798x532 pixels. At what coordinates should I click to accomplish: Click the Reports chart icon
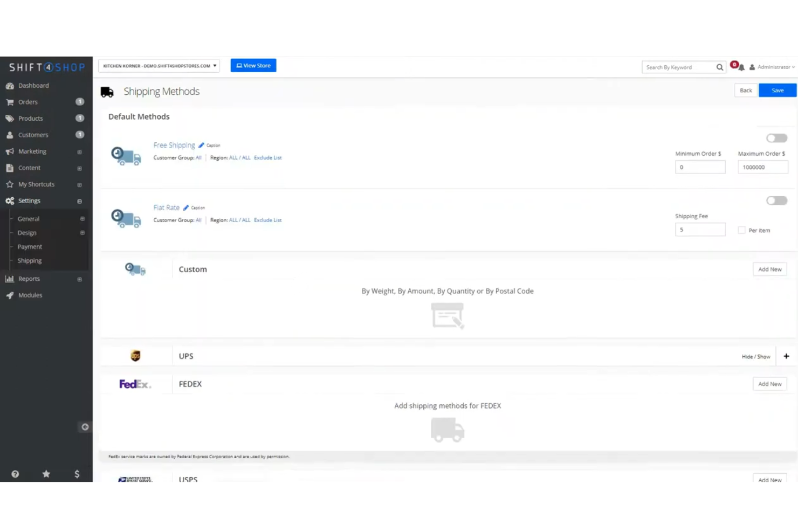[x=10, y=279]
